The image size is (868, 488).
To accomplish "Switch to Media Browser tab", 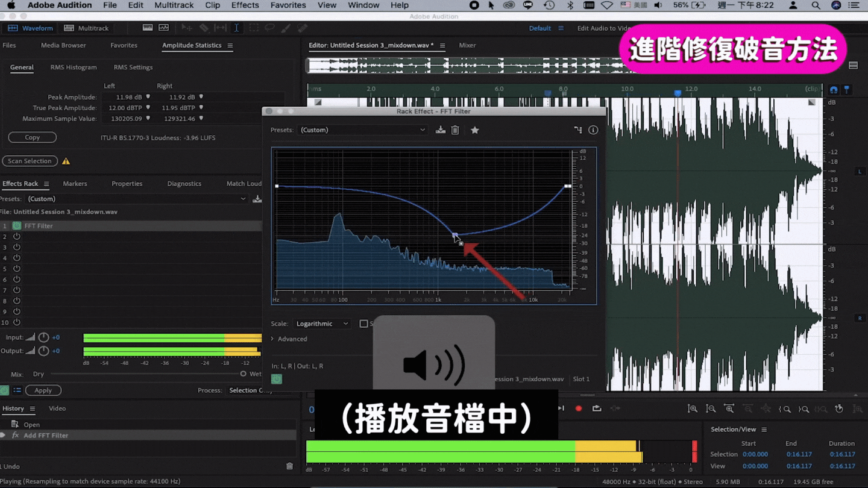I will (63, 45).
